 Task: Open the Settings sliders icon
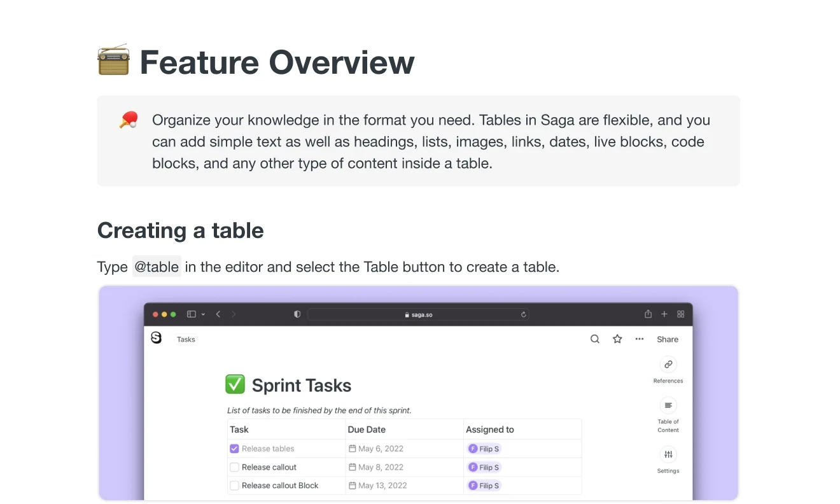click(x=668, y=454)
